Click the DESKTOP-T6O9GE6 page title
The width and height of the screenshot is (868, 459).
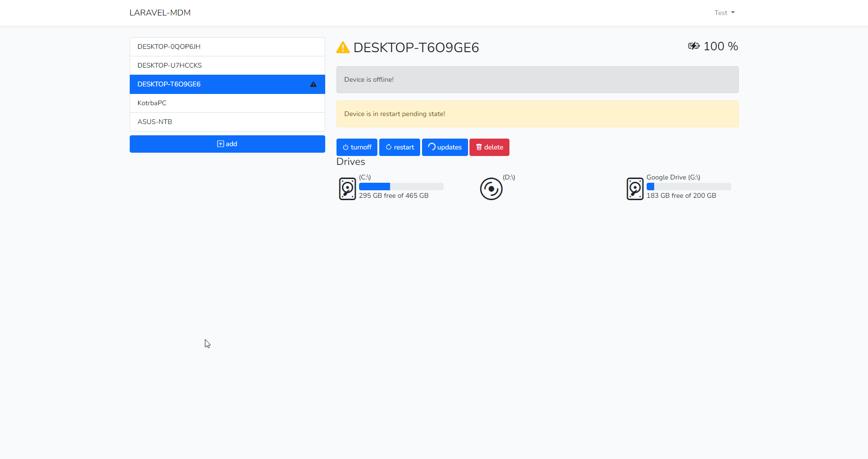(416, 47)
